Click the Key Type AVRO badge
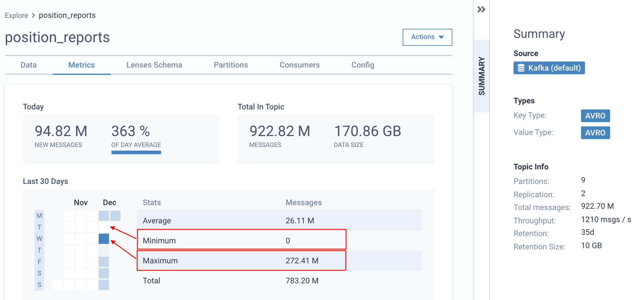Image resolution: width=644 pixels, height=300 pixels. point(595,116)
